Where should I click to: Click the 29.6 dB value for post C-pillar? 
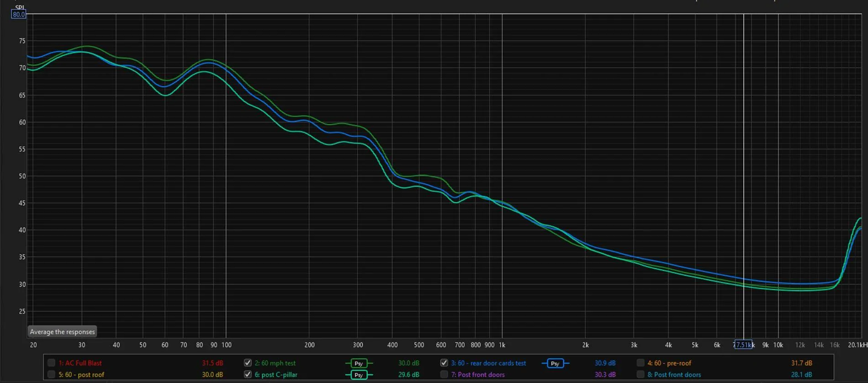408,374
